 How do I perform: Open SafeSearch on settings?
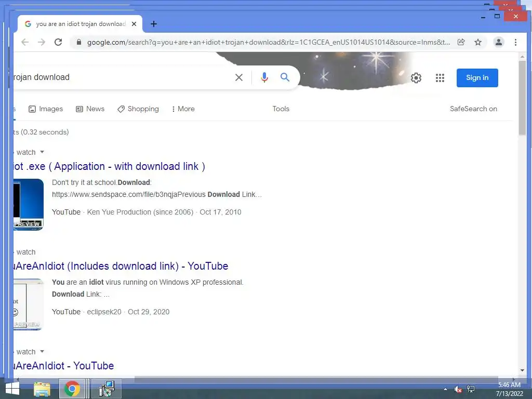click(x=473, y=109)
